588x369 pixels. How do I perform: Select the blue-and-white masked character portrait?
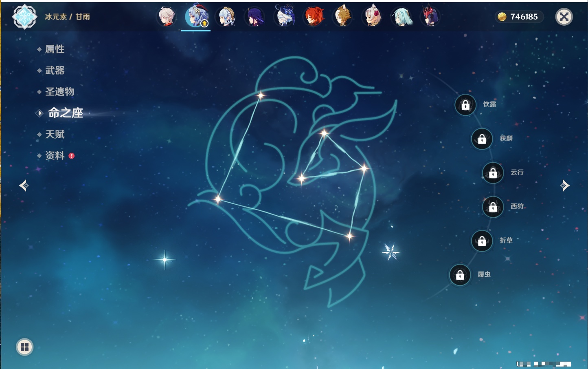pos(285,16)
